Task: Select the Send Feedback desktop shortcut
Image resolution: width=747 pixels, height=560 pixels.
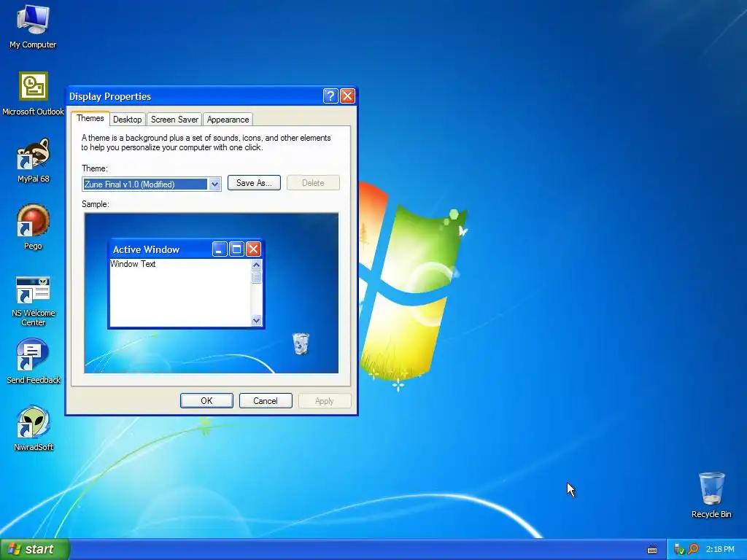Action: click(x=33, y=362)
